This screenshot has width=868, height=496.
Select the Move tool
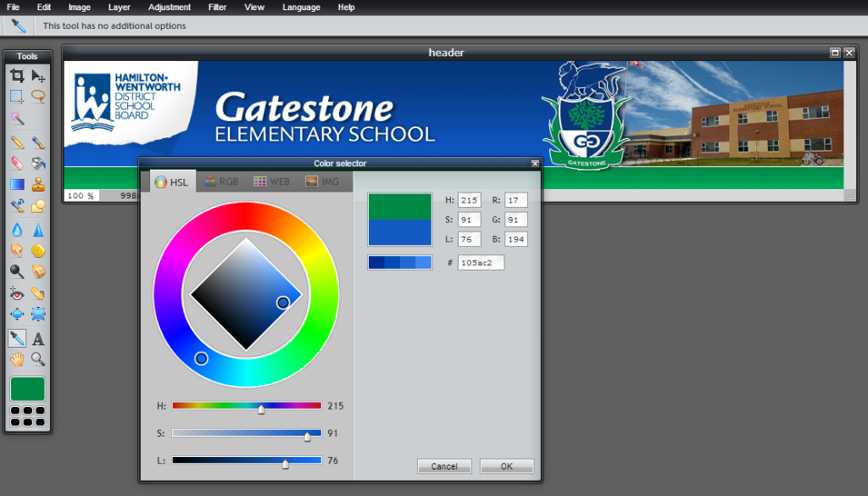click(x=38, y=76)
